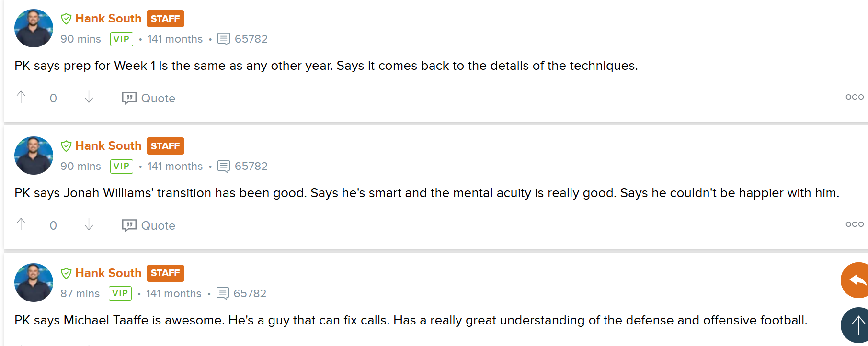
Task: Downvote the Jonah Williams transition post
Action: tap(89, 224)
